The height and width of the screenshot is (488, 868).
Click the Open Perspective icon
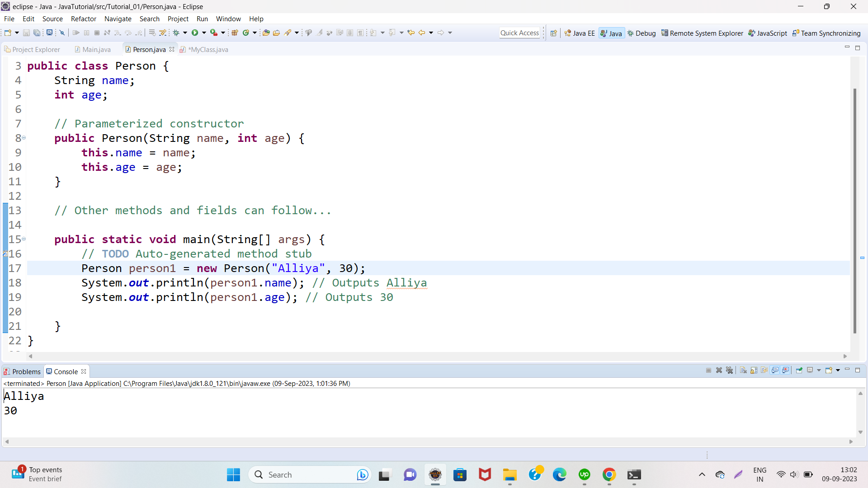pyautogui.click(x=553, y=33)
